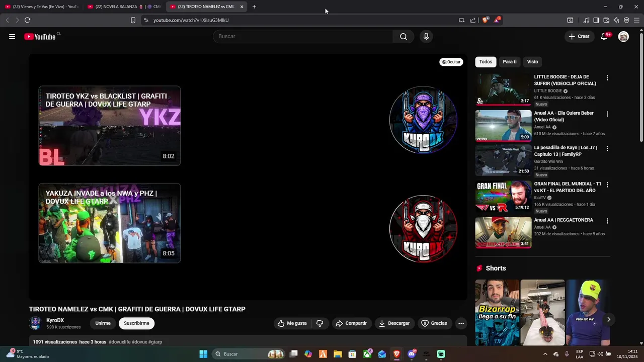Close the TIROTEO NAMELEZ vs CMK tab

pyautogui.click(x=242, y=7)
